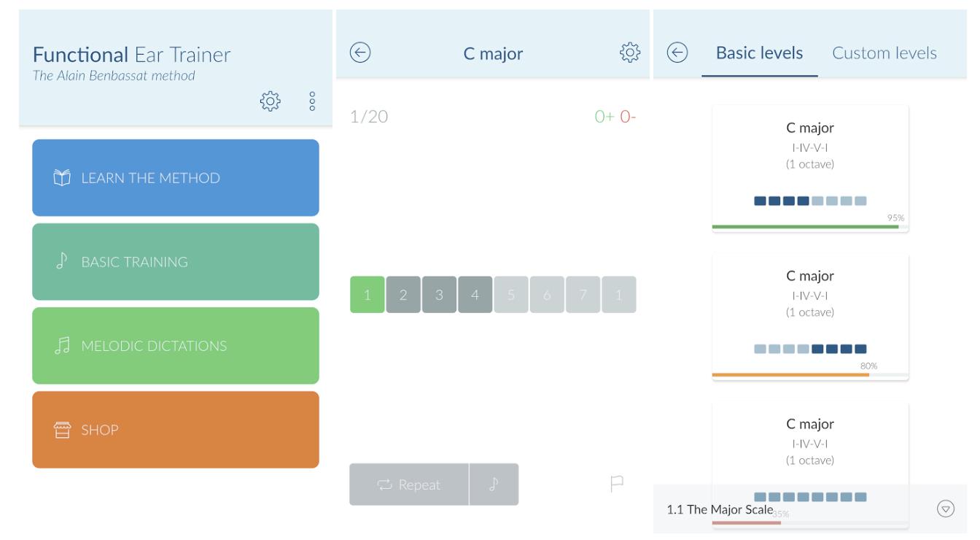
Task: Click the back arrow beside Basic levels
Action: 677,53
